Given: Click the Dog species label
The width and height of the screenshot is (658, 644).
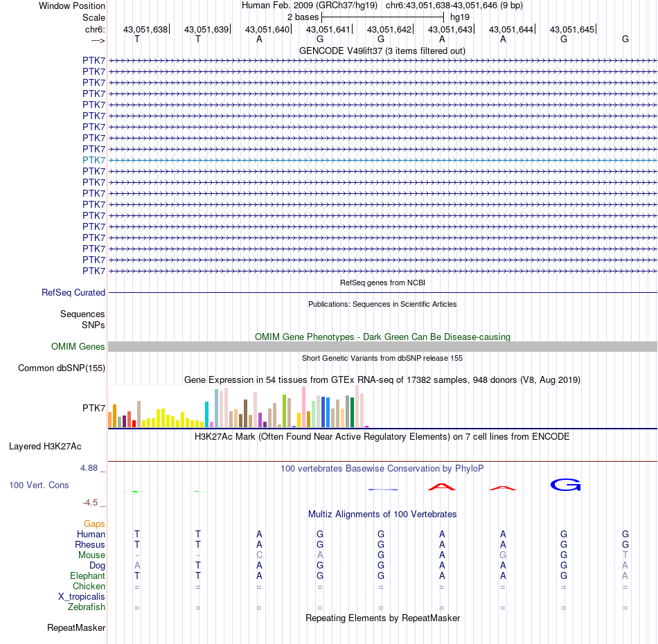Looking at the screenshot, I should [97, 566].
